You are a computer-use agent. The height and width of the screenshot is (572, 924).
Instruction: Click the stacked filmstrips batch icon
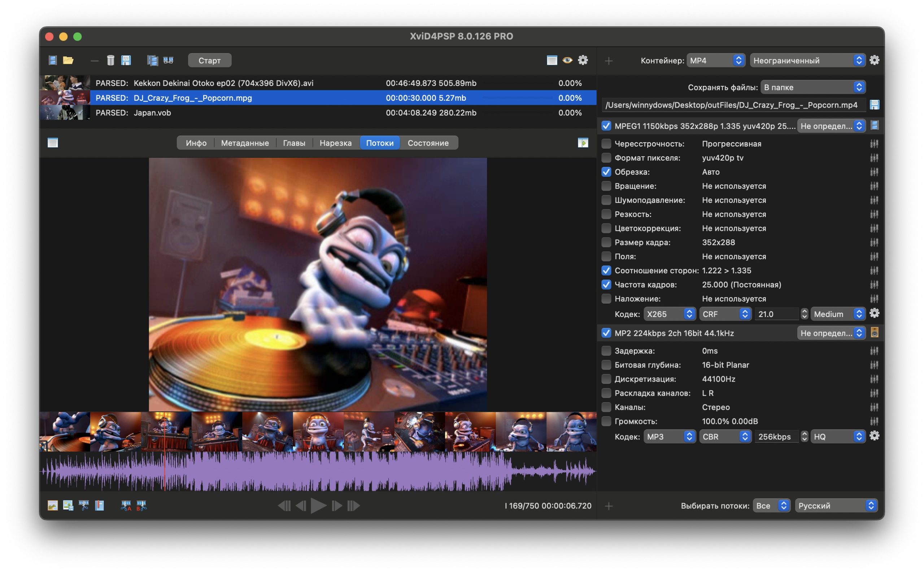click(152, 61)
